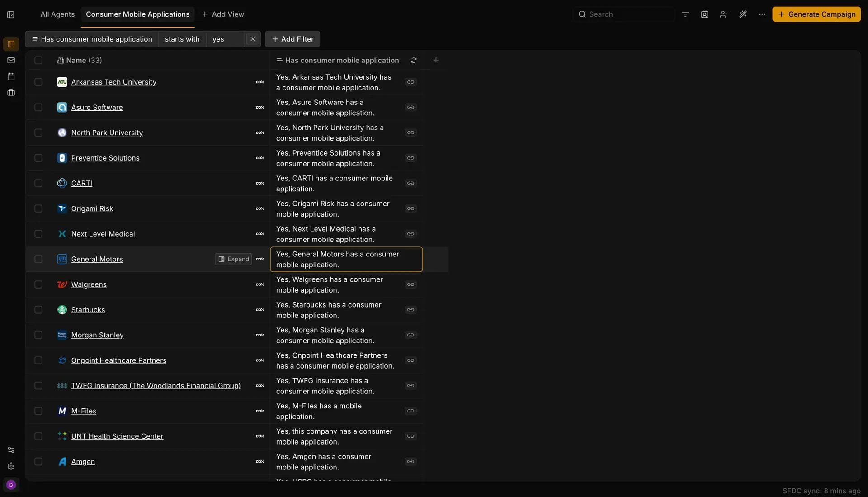This screenshot has height=497, width=868.
Task: Expand the General Motors row
Action: [x=233, y=259]
